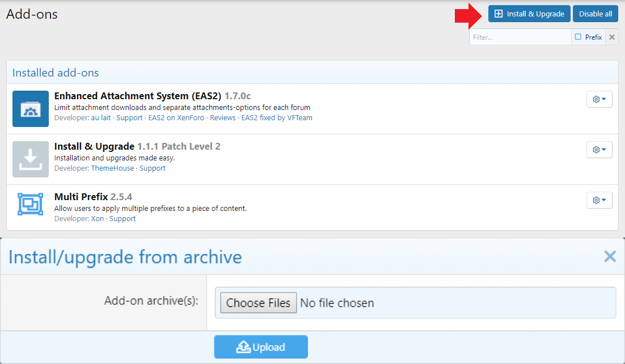Image resolution: width=625 pixels, height=364 pixels.
Task: Close the Install/upgrade from archive dialog
Action: point(610,257)
